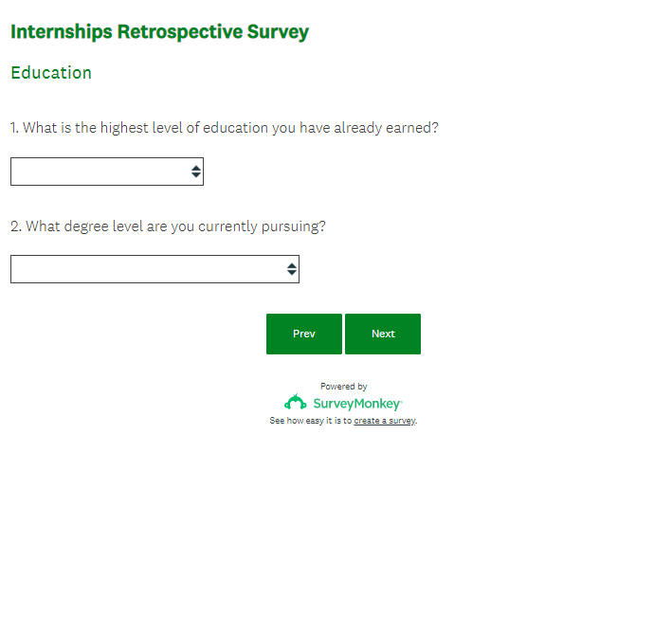Viewport: 672px width, 633px height.
Task: Click the arrows on question 2 dropdown
Action: (x=291, y=269)
